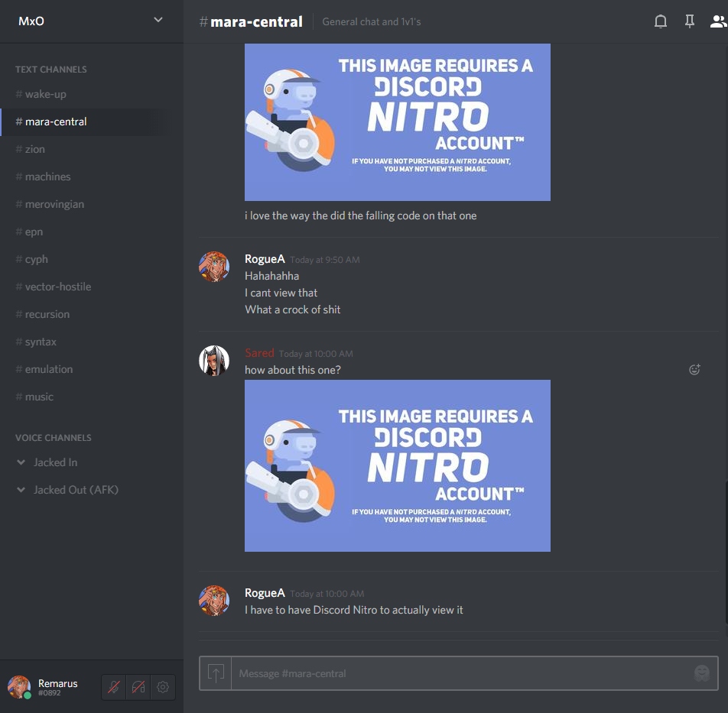
Task: Select the merovingian text channel
Action: (x=54, y=204)
